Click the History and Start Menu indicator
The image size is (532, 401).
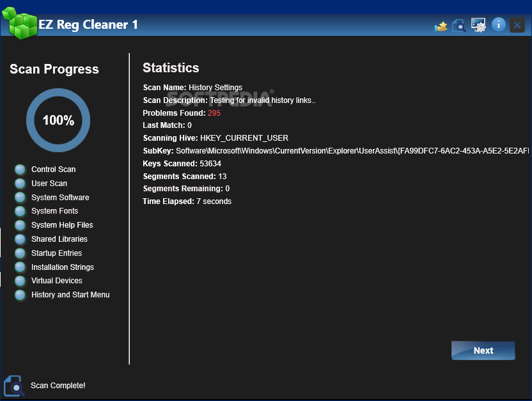20,295
